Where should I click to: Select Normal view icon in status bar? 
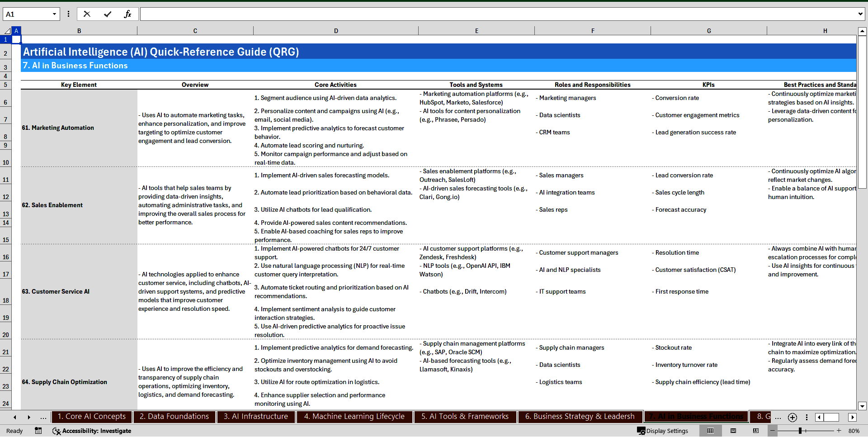click(710, 431)
